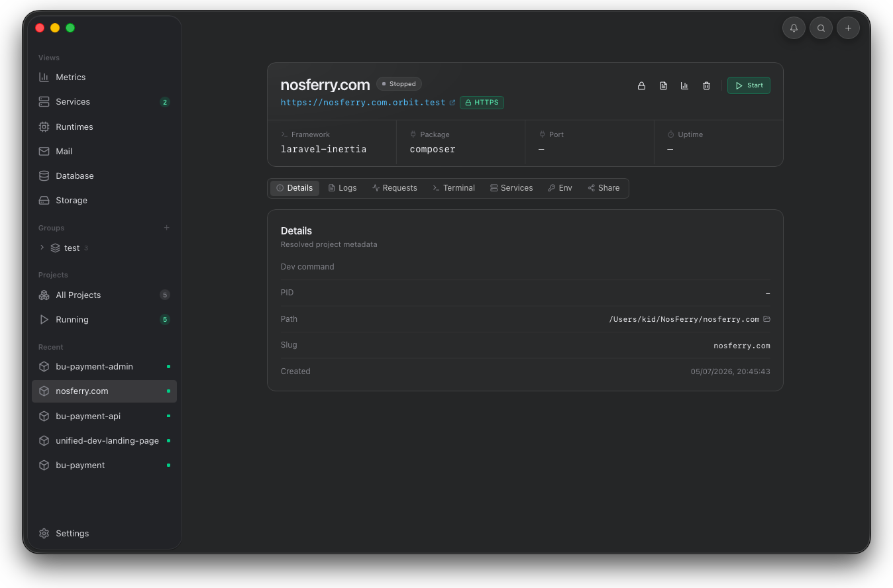
Task: Switch to the Details tab
Action: point(294,188)
